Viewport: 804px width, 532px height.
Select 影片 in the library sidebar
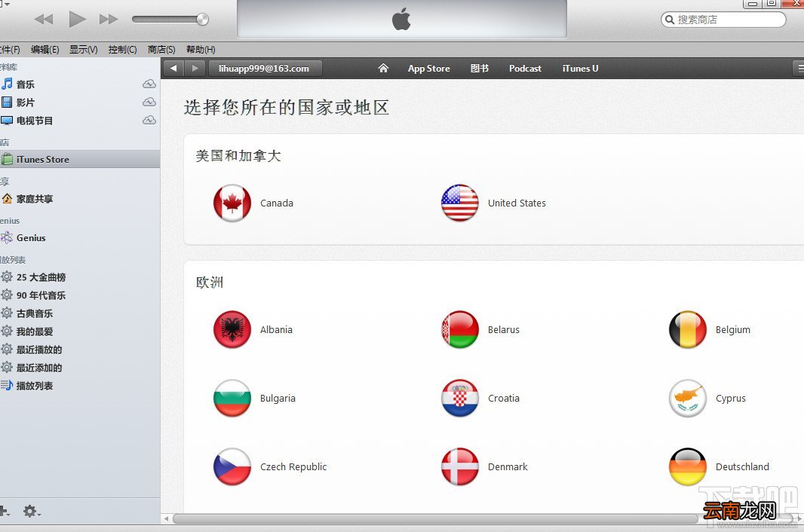point(26,102)
